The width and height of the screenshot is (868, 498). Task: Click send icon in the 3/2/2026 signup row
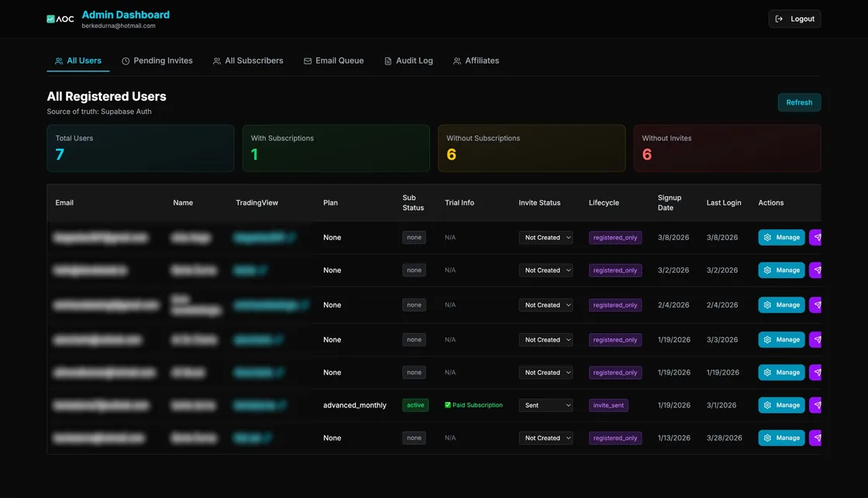point(815,270)
